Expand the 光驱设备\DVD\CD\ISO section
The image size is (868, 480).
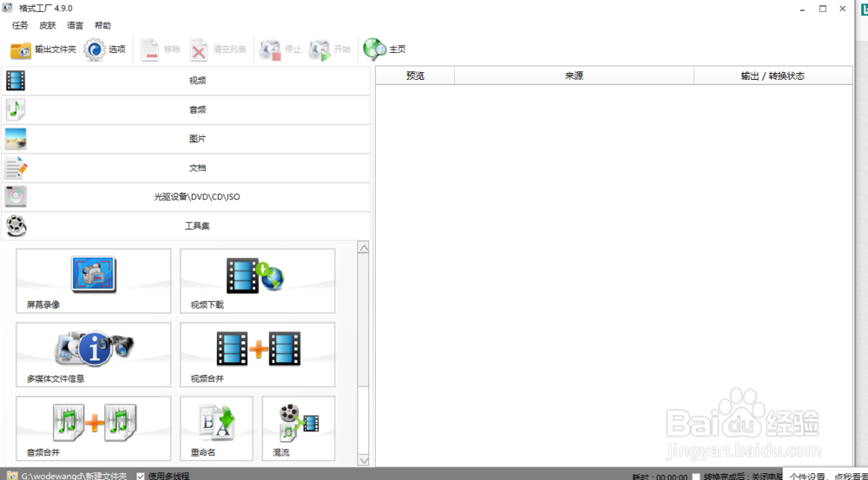pyautogui.click(x=186, y=197)
